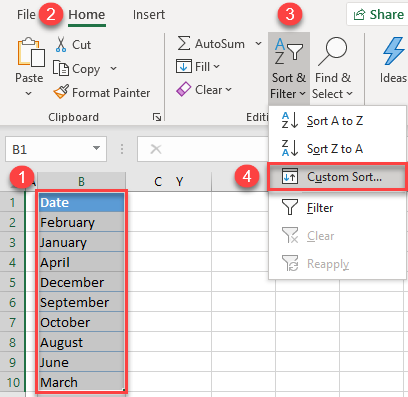Open Find & Select magnifier menu
The width and height of the screenshot is (408, 397).
click(332, 68)
